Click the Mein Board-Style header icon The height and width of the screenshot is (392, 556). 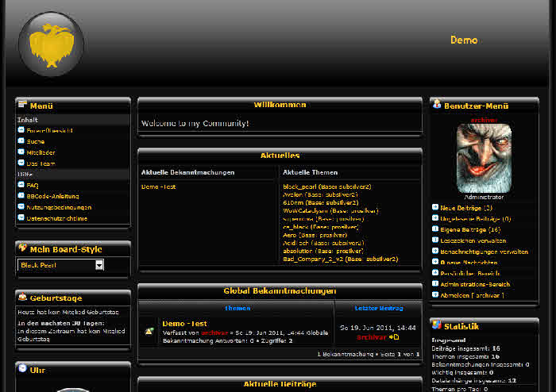click(22, 248)
